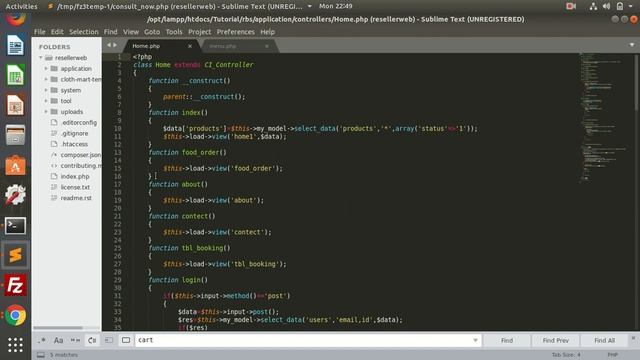Open find history dropdown arrow
The width and height of the screenshot is (640, 360).
[x=476, y=340]
